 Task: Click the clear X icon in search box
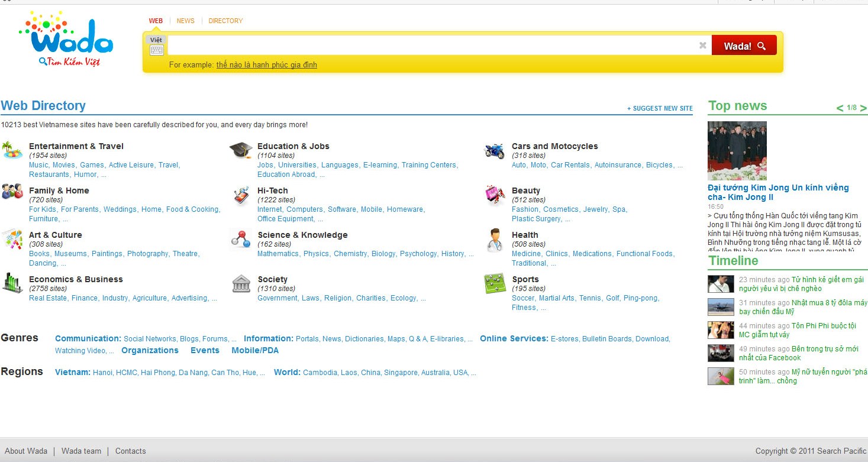702,46
